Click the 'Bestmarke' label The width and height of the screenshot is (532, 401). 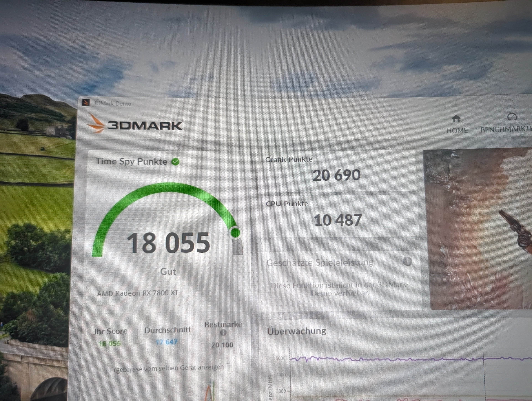pos(223,324)
